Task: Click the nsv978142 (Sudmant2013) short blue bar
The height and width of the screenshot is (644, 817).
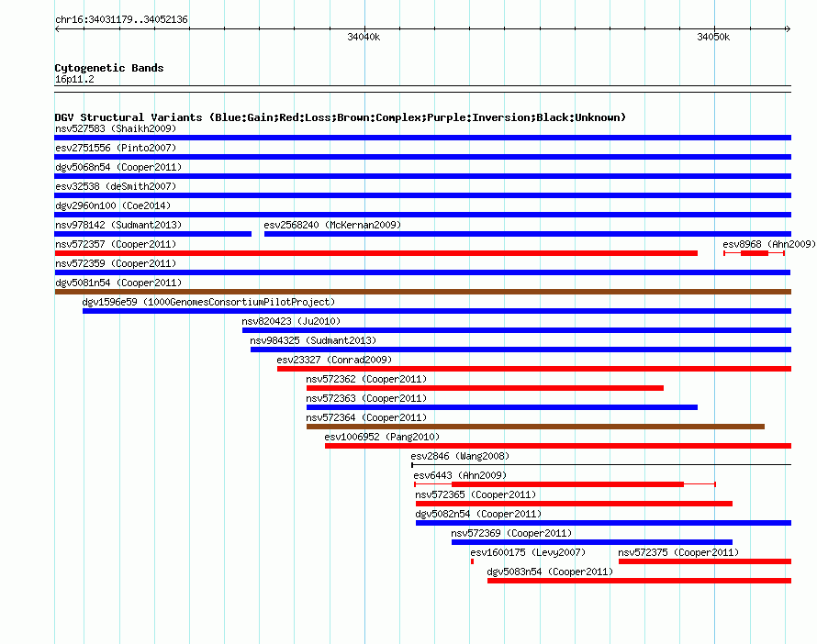Action: (x=153, y=234)
